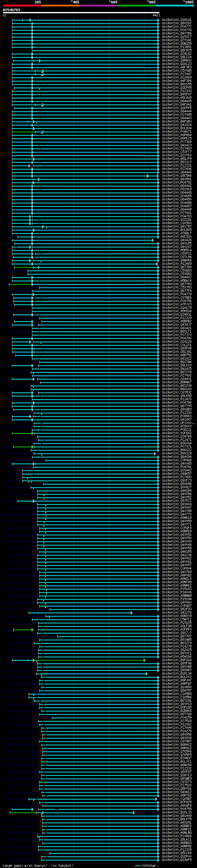Select hit label UniRef100_P27497
197x868 pixels.
177,74
